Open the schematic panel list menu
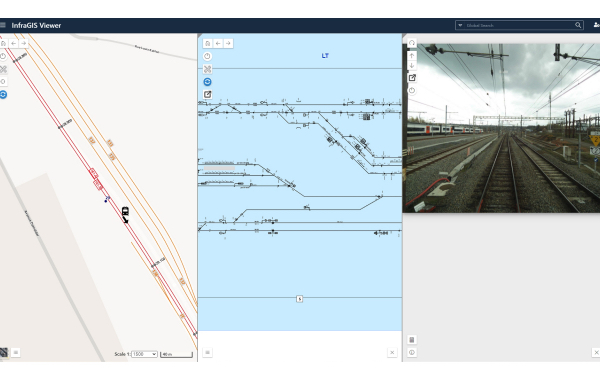 pos(207,352)
